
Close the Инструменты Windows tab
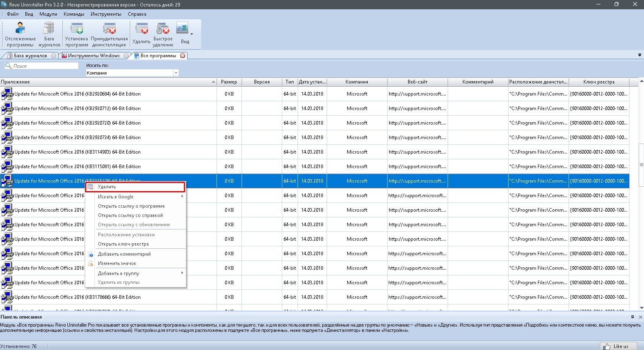(126, 56)
